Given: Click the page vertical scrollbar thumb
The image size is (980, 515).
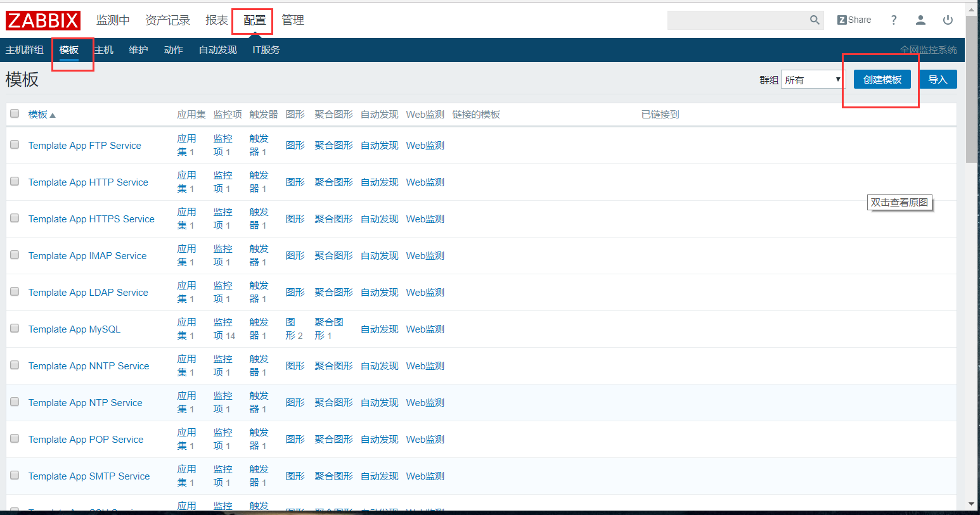Looking at the screenshot, I should coord(971,89).
